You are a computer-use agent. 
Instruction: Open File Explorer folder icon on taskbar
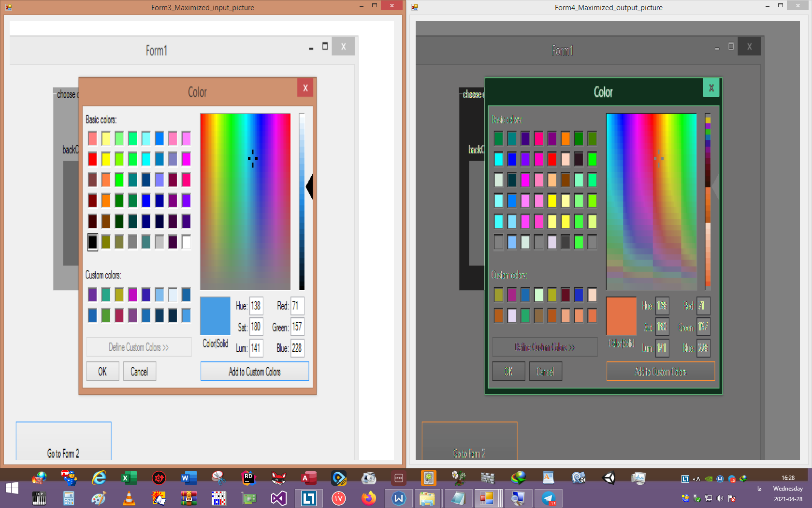[x=427, y=498]
